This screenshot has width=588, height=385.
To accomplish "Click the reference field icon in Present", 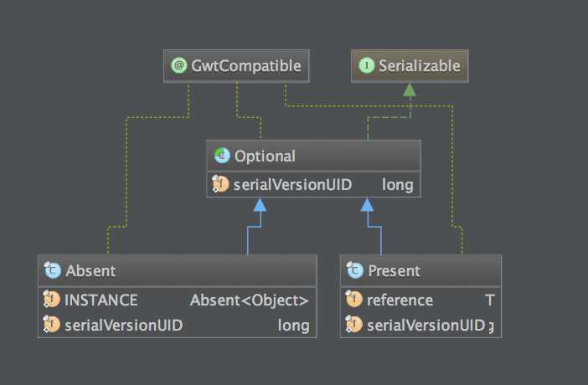I will click(x=354, y=300).
